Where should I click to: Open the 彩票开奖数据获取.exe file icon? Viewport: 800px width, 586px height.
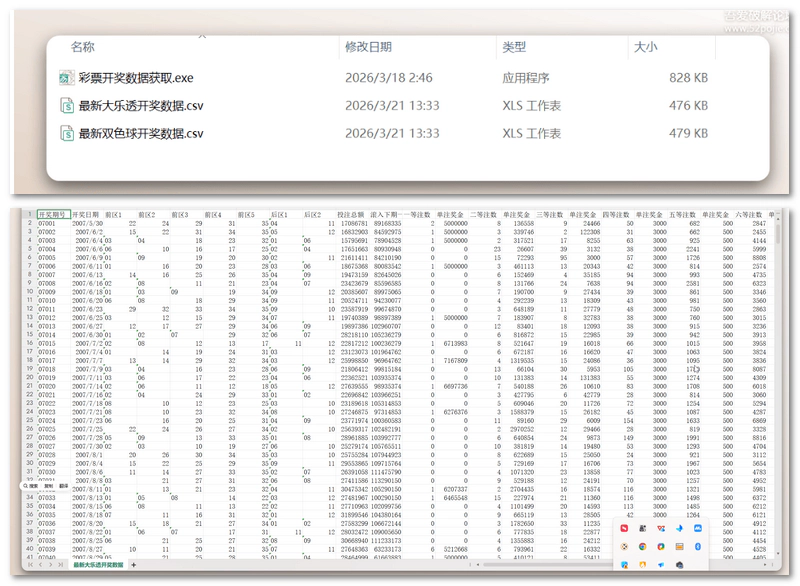coord(67,78)
